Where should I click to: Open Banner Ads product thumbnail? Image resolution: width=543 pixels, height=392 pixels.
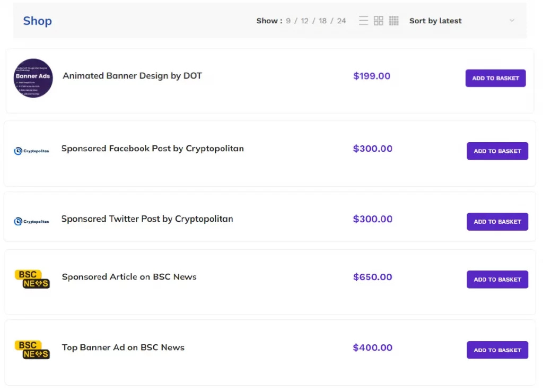click(33, 78)
